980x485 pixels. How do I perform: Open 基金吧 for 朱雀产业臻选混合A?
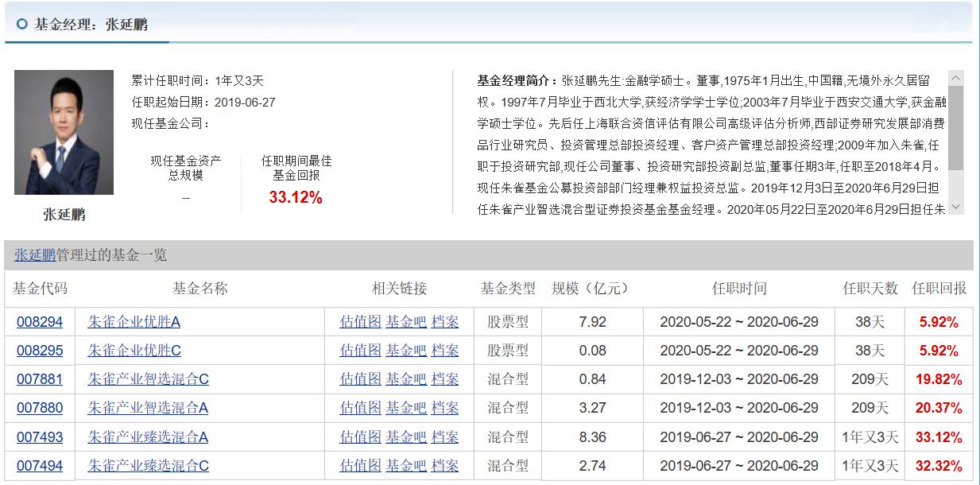(406, 436)
